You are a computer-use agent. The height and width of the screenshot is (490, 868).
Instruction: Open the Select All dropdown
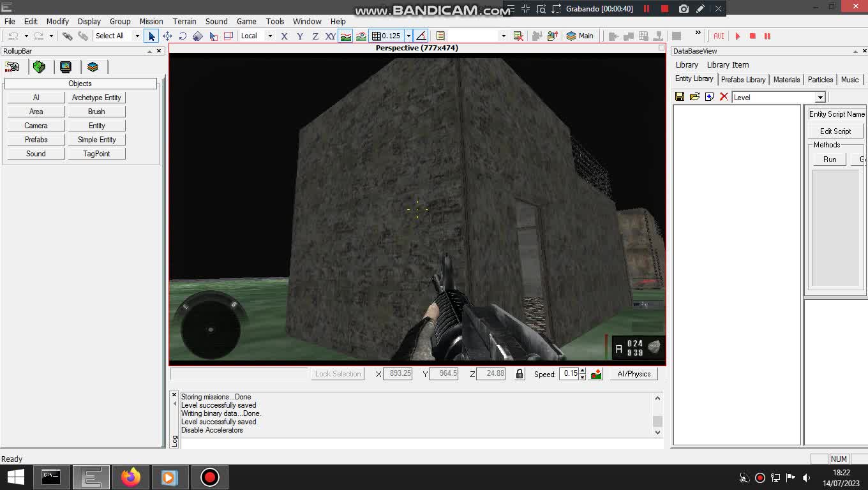tap(137, 36)
